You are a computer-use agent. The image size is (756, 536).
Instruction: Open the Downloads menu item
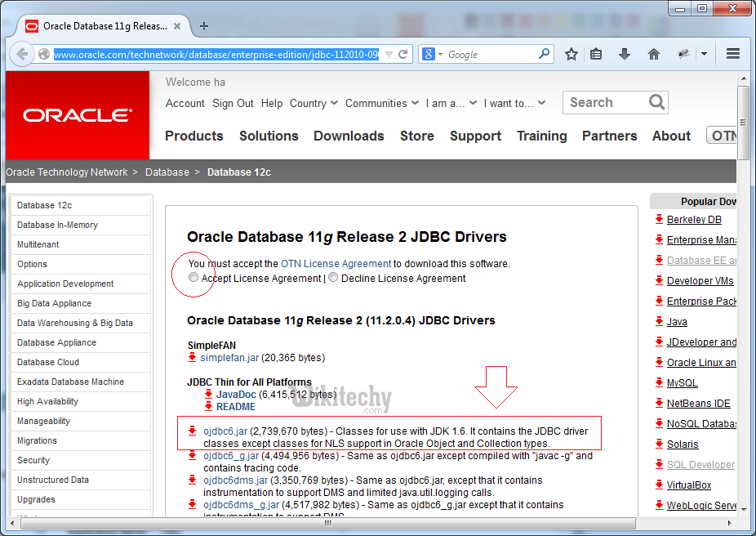tap(349, 136)
